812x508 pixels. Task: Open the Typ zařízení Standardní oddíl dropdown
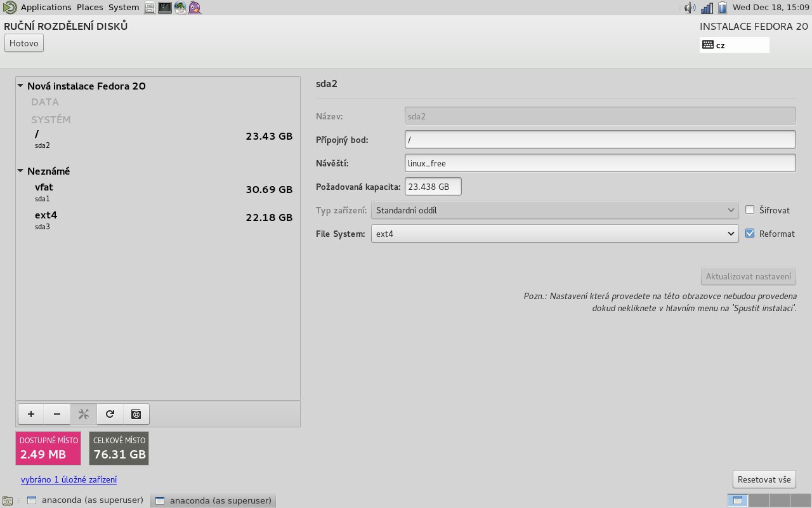tap(554, 210)
